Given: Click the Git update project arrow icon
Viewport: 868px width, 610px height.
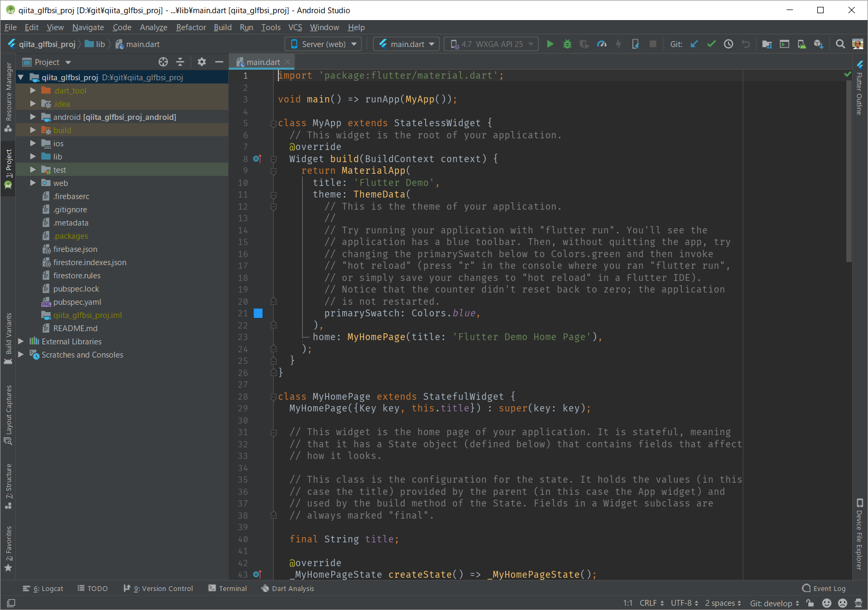Looking at the screenshot, I should point(694,44).
